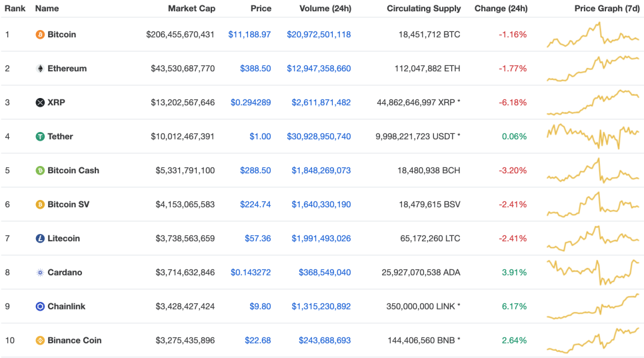
Task: Click Bitcoin price $11,188.97
Action: coord(249,35)
